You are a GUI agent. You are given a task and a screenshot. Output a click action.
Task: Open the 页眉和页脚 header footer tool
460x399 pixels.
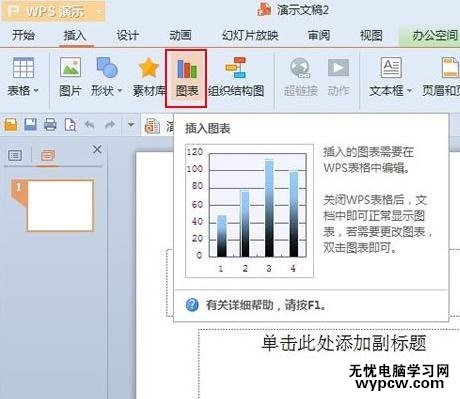coord(442,77)
